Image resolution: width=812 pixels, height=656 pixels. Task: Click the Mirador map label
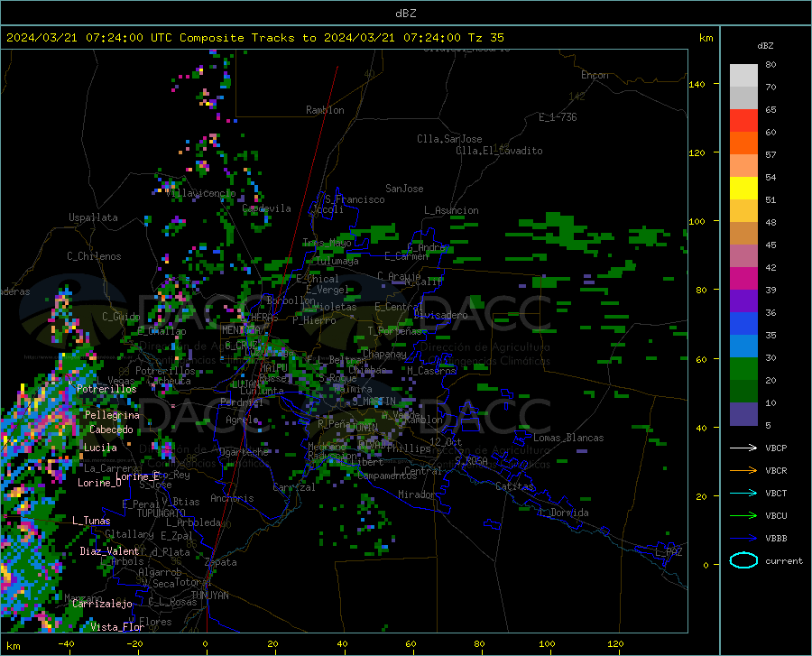pyautogui.click(x=416, y=494)
